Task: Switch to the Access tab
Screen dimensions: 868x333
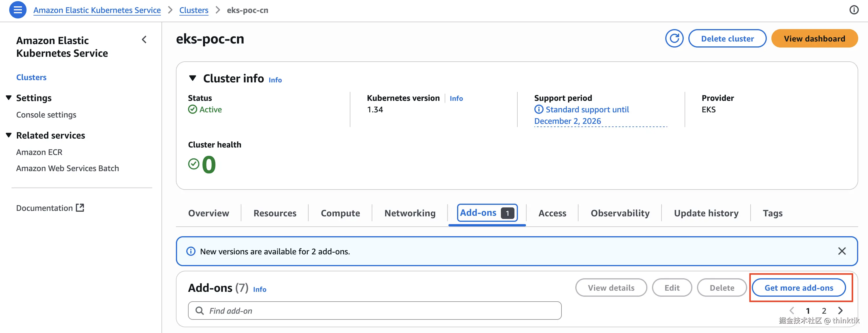Action: point(552,213)
